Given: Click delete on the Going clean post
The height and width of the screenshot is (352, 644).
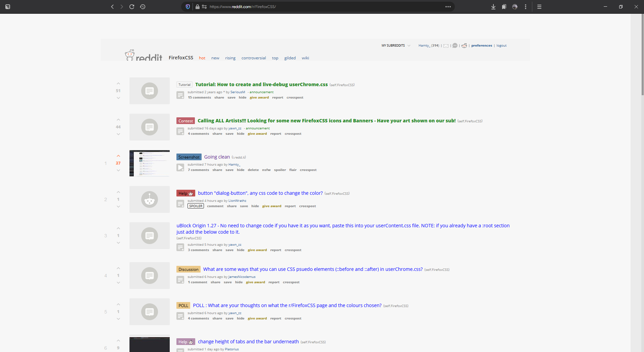Looking at the screenshot, I should click(253, 170).
